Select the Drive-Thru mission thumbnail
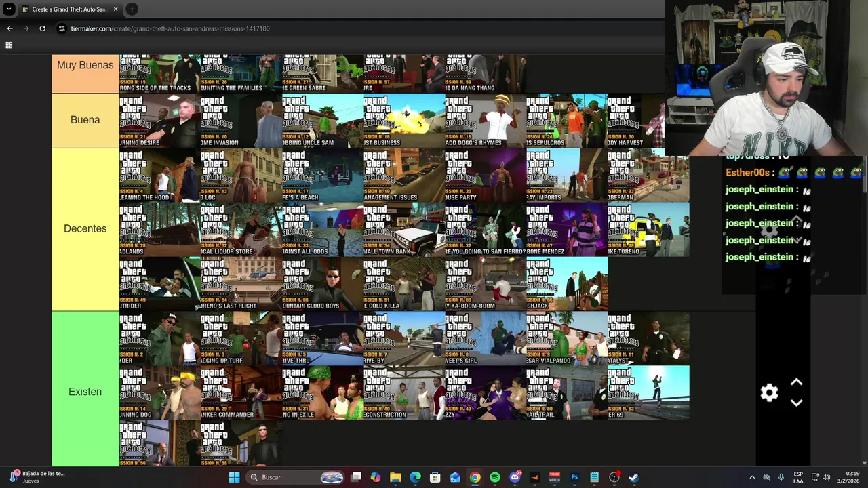This screenshot has width=868, height=488. coord(323,338)
